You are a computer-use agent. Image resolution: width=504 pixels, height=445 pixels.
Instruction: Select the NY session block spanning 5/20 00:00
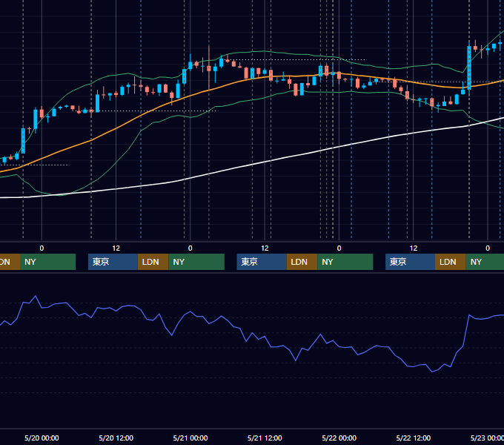(47, 262)
